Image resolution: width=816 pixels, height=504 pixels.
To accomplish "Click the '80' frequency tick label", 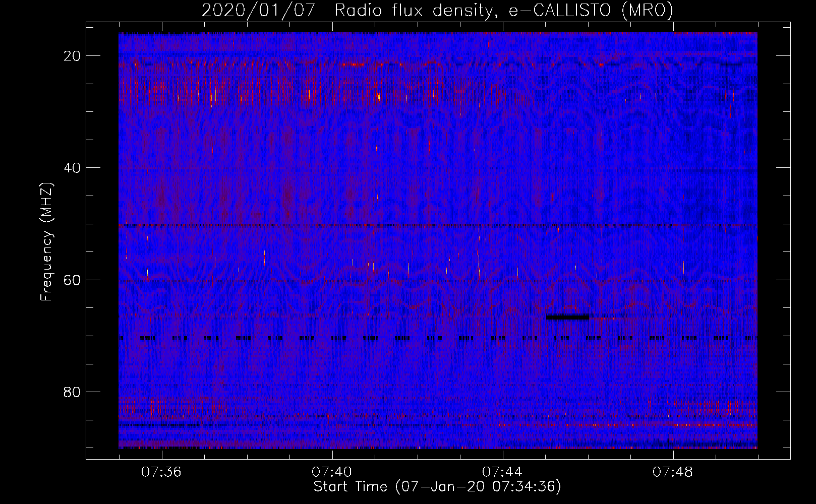I will [72, 392].
